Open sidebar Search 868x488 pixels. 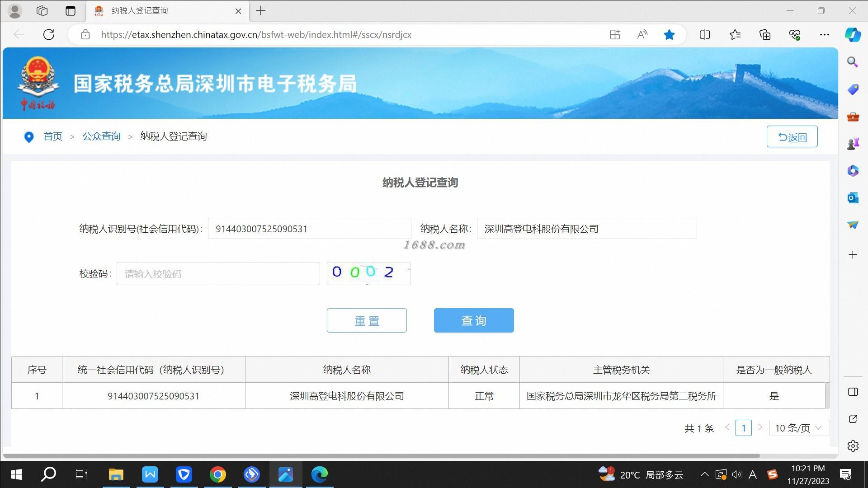tap(853, 62)
